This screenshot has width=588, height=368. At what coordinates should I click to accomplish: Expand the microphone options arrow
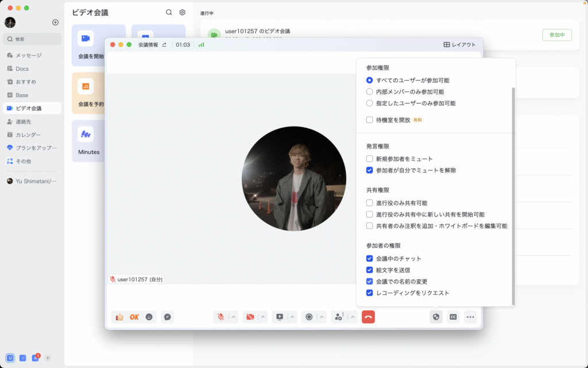coord(234,317)
